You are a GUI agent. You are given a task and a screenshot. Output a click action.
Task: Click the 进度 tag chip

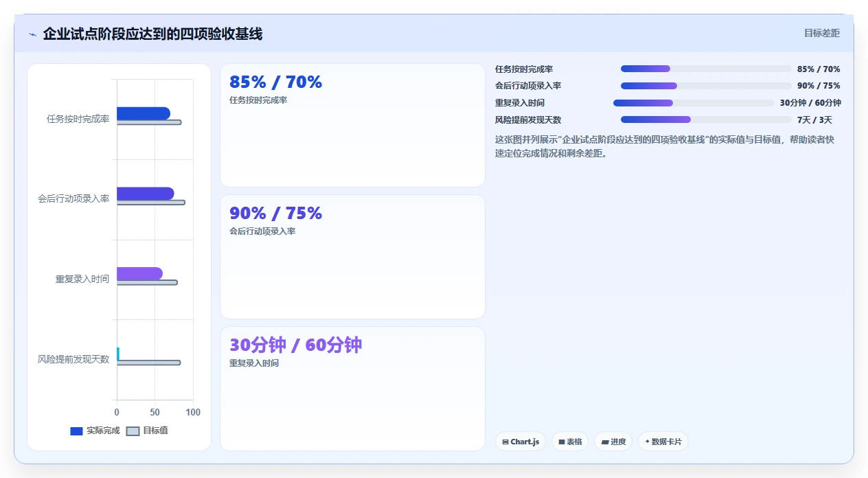613,442
